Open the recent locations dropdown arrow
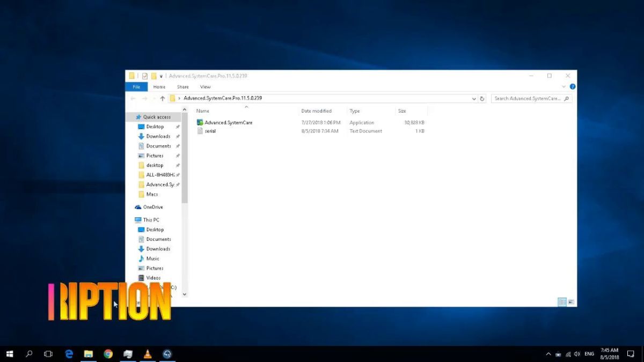644x362 pixels. pos(154,99)
